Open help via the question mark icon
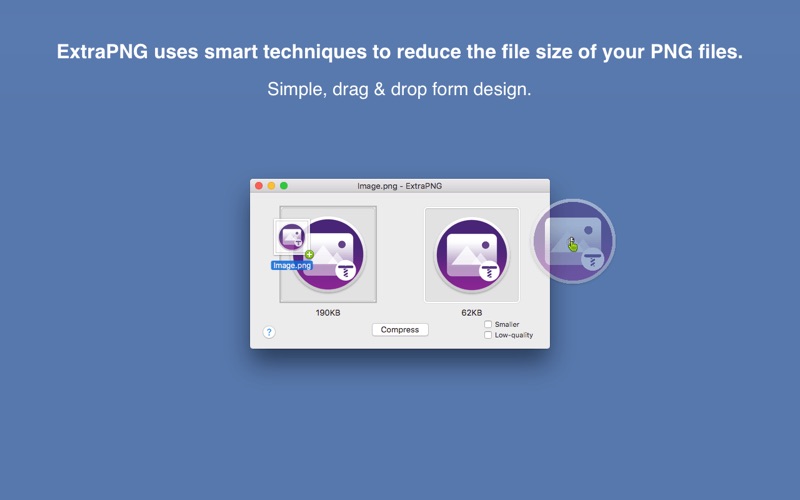Viewport: 800px width, 500px height. (x=269, y=332)
